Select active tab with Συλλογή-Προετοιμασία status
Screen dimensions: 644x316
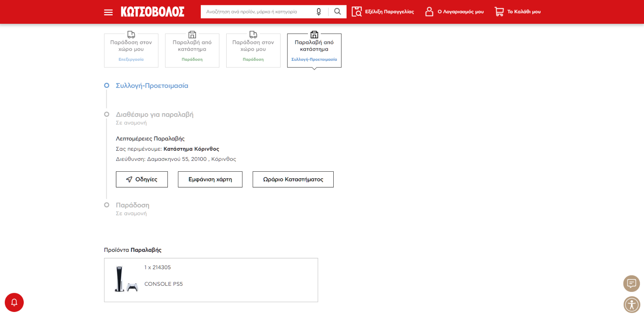click(314, 50)
